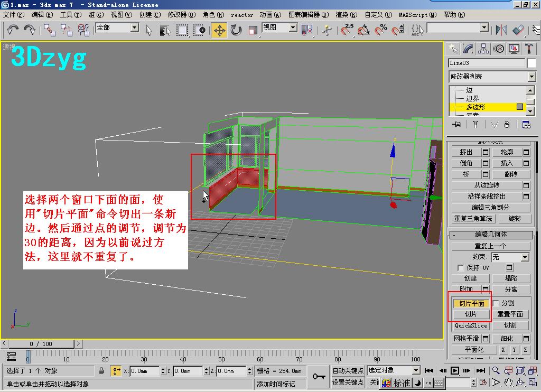Open the Hierarchy command panel tab
Viewport: 541px width, 392px height.
[483, 49]
